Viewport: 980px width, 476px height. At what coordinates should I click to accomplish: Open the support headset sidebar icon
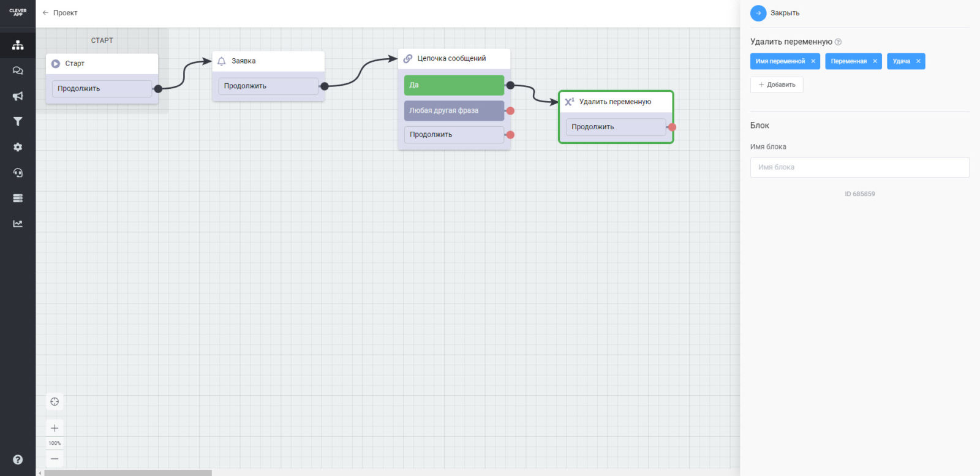pos(18,173)
